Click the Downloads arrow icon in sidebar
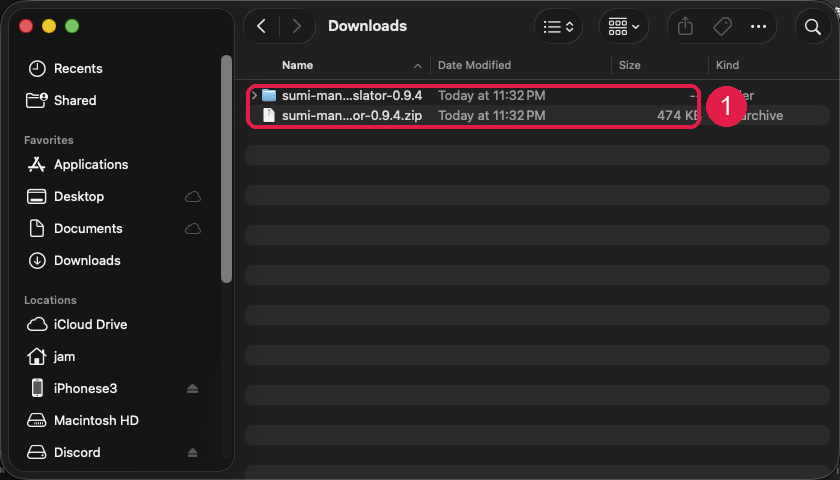The height and width of the screenshot is (480, 840). [37, 260]
